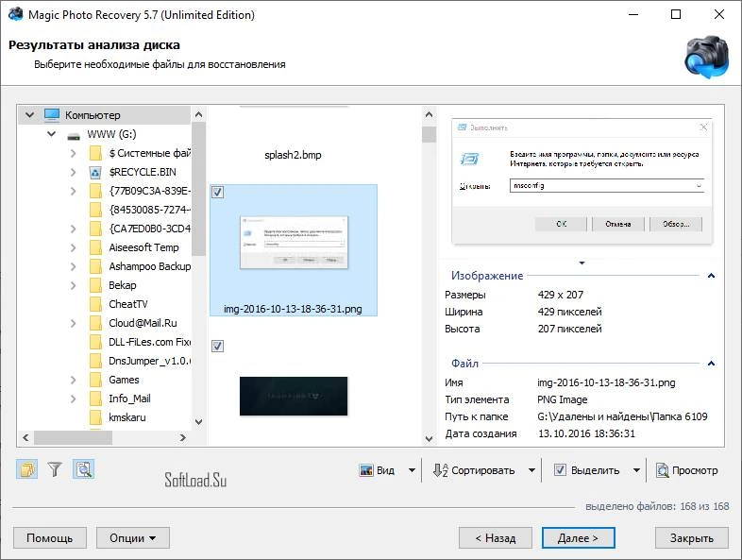The image size is (742, 560).
Task: Expand the Aiseesoft Temp folder
Action: tap(74, 247)
